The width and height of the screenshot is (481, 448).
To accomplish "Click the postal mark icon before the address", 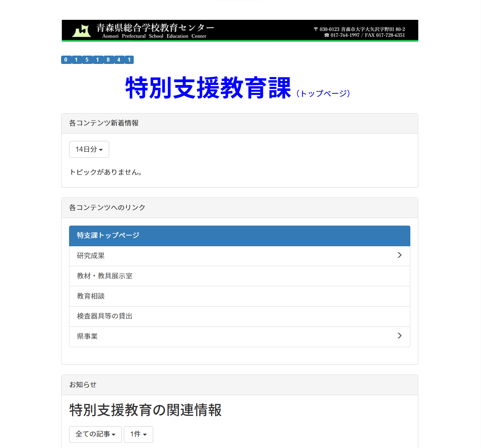I will [x=316, y=29].
